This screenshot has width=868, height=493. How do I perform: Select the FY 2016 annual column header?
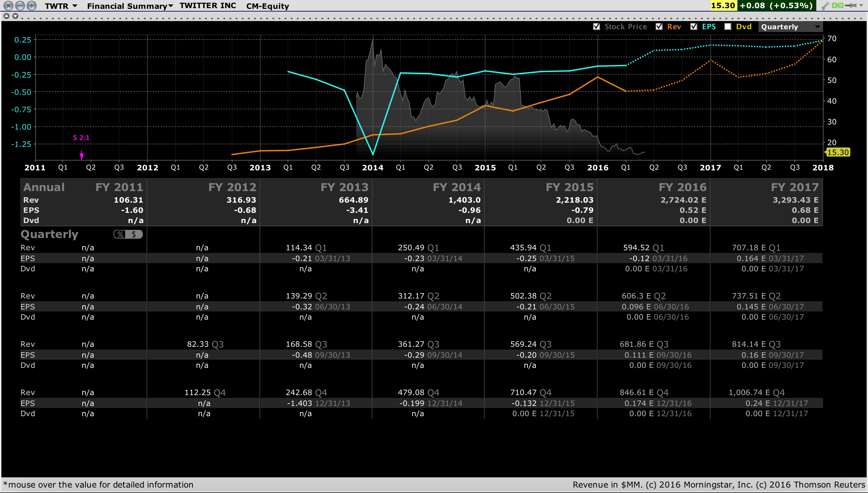pyautogui.click(x=682, y=187)
